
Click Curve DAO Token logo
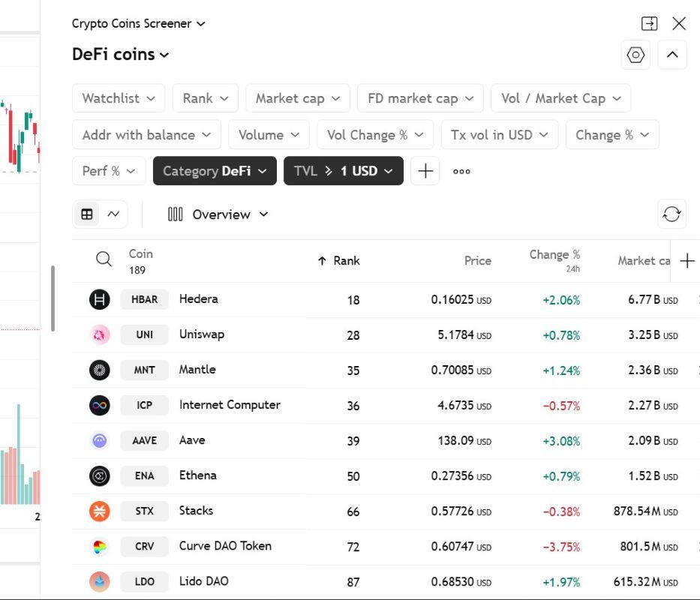point(100,547)
